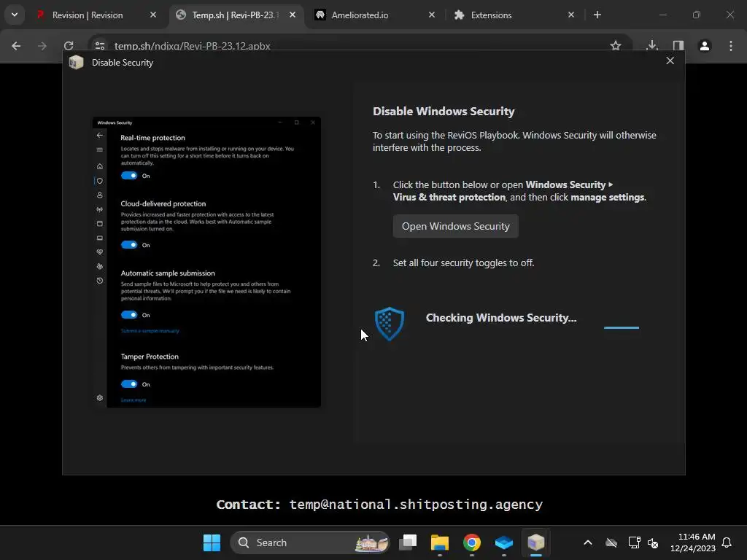The width and height of the screenshot is (747, 560).
Task: Open File Explorer from the taskbar
Action: [440, 542]
